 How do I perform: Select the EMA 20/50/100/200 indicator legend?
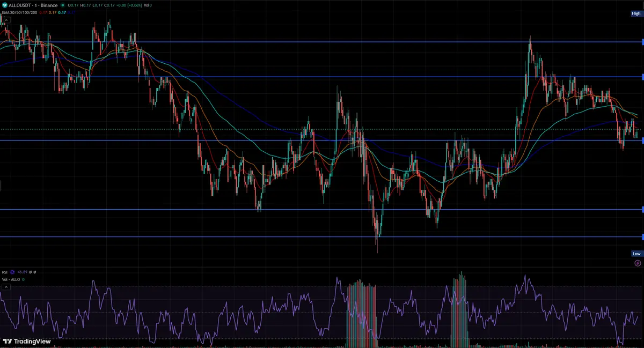tap(19, 13)
